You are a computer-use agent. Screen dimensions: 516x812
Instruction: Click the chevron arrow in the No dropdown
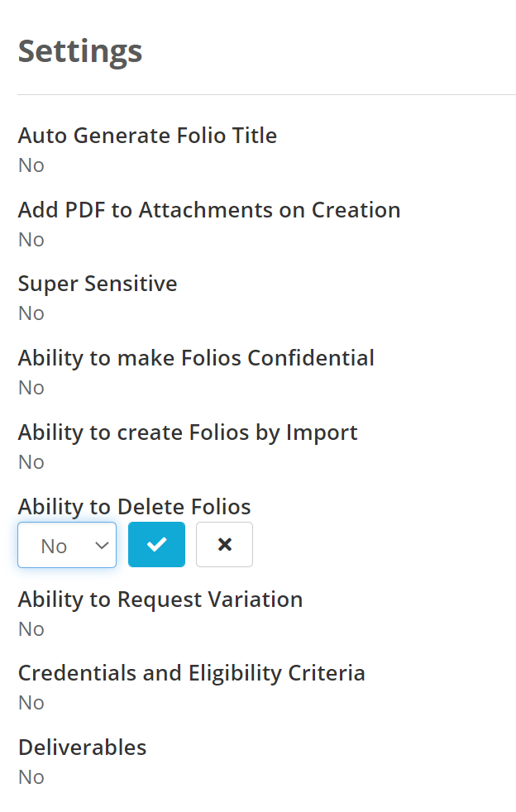point(102,545)
